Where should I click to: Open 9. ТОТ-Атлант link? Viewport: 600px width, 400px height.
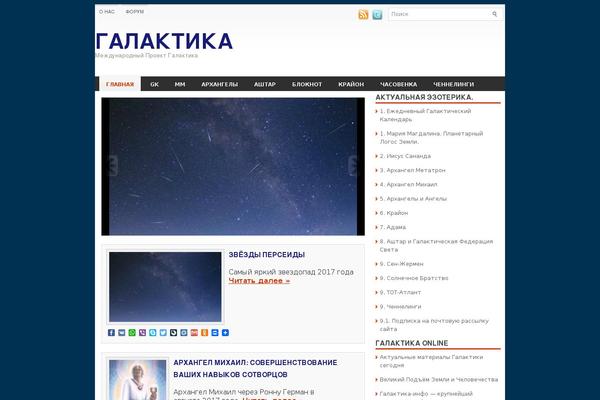pos(400,292)
